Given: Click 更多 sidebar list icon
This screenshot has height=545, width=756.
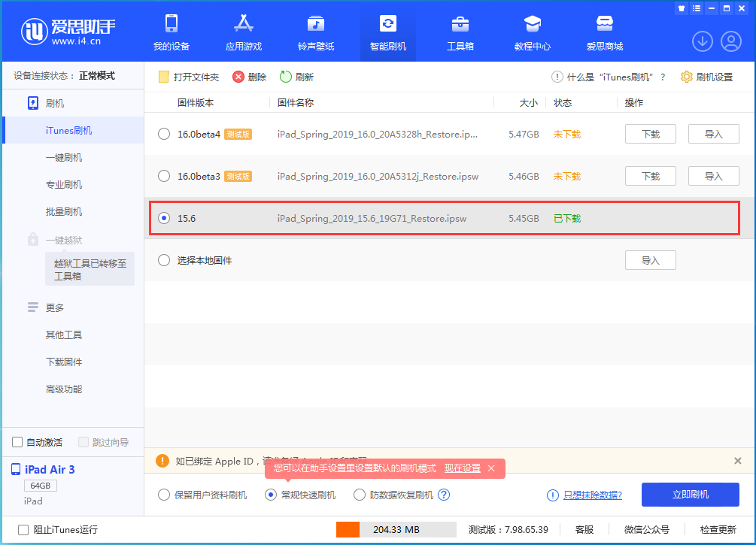Looking at the screenshot, I should 33,307.
